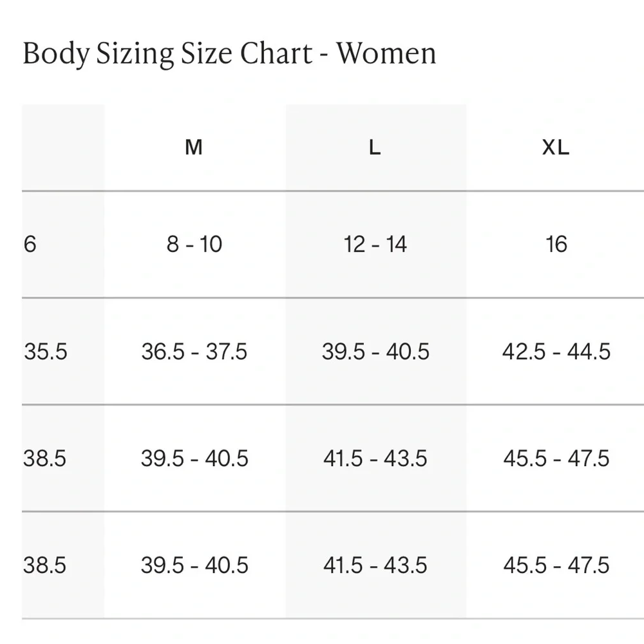
Task: Select the XL size column header
Action: pyautogui.click(x=556, y=147)
